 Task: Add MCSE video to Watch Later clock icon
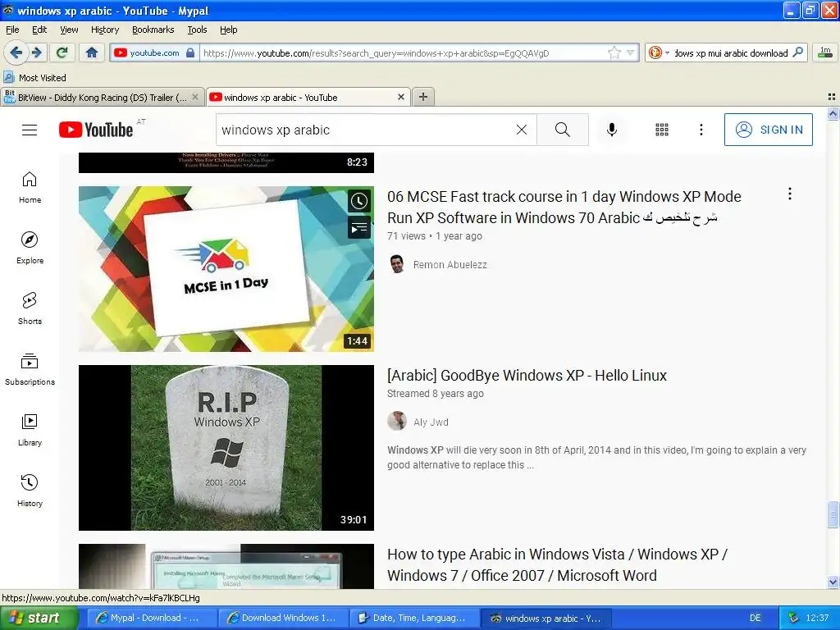coord(359,202)
